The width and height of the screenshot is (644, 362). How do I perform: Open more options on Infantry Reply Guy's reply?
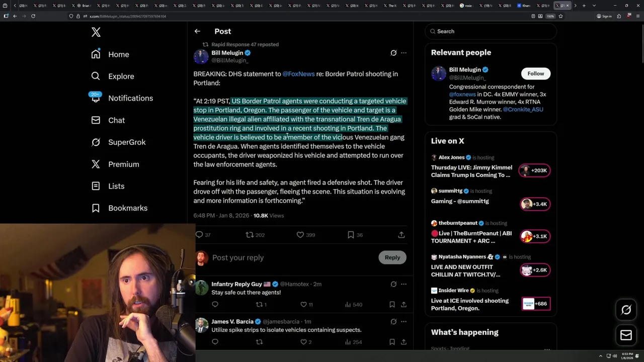coord(404,284)
